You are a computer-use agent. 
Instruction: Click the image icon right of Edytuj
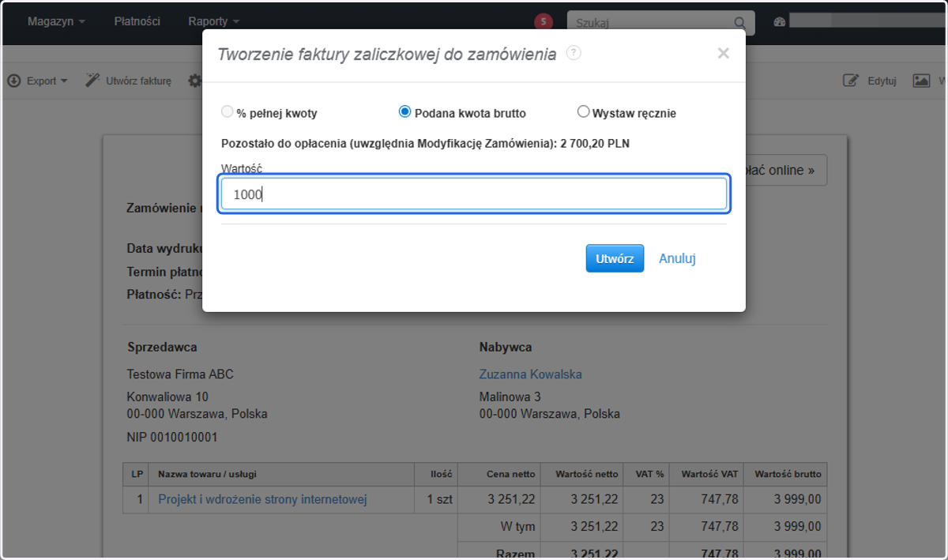tap(921, 81)
